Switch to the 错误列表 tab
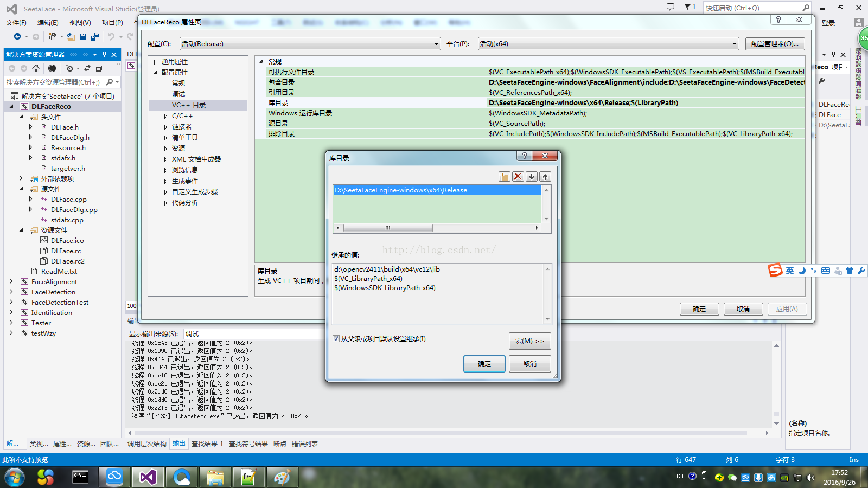Screen dimensions: 868x488 (305, 444)
